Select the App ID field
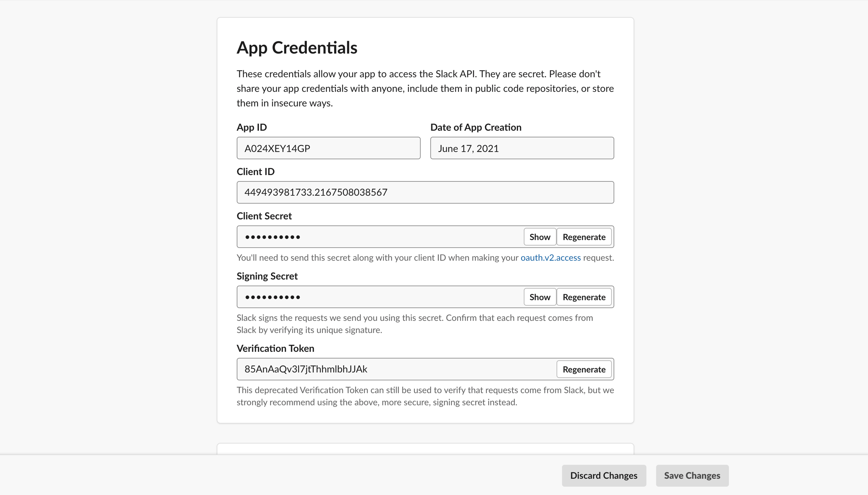 click(328, 148)
